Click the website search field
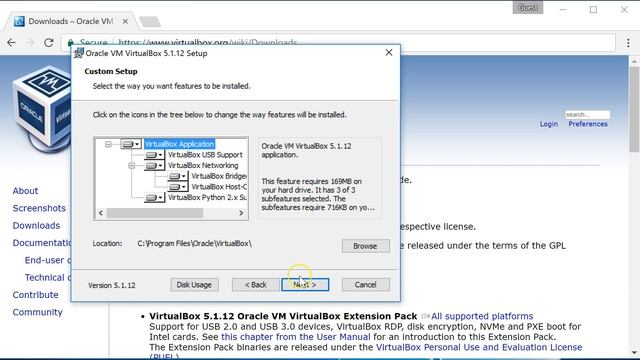The height and width of the screenshot is (360, 640). coord(587,115)
